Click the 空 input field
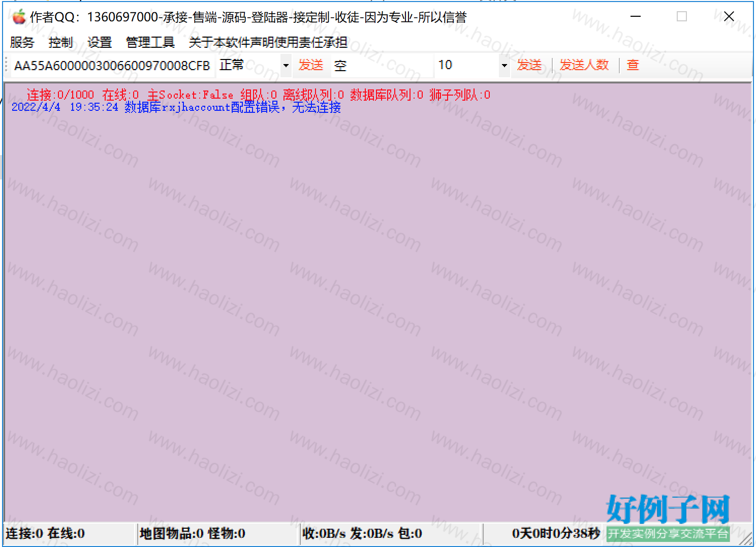Screen dimensions: 756x547 pyautogui.click(x=382, y=66)
